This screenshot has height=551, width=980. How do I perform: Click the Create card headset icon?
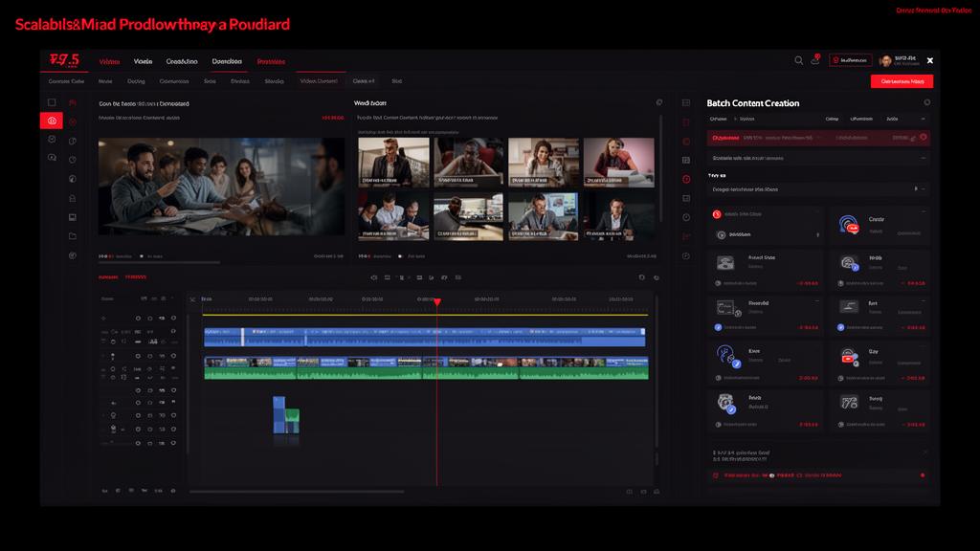tap(849, 224)
